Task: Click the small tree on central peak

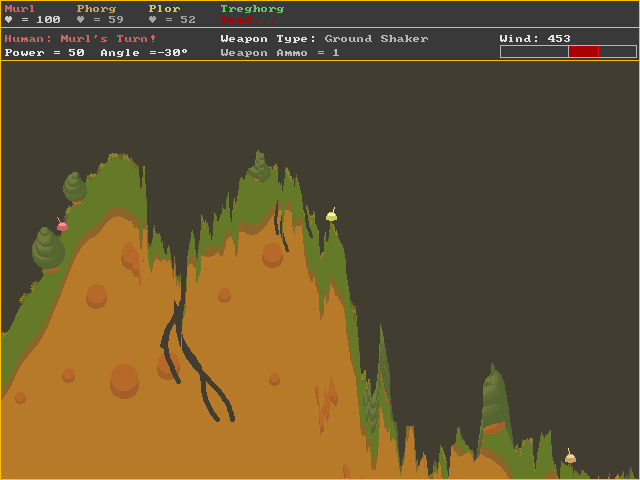Action: pyautogui.click(x=260, y=167)
